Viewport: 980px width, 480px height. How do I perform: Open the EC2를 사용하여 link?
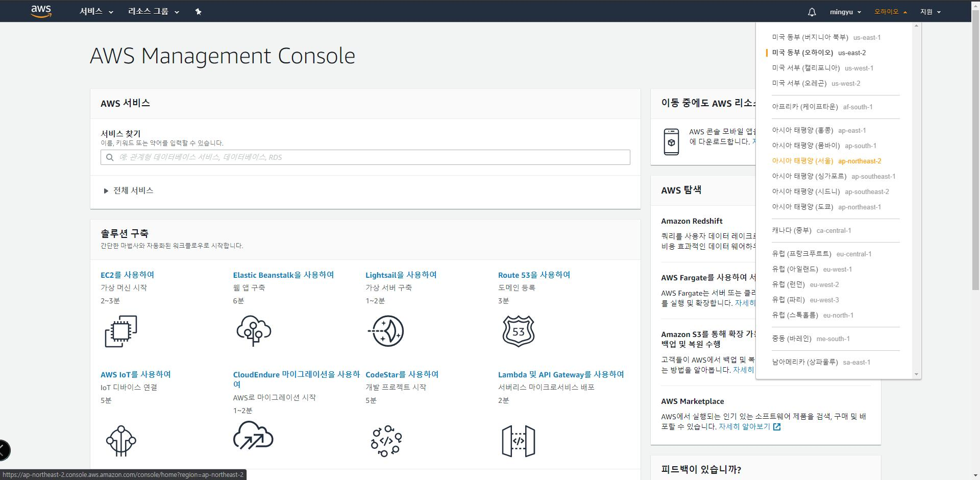127,275
